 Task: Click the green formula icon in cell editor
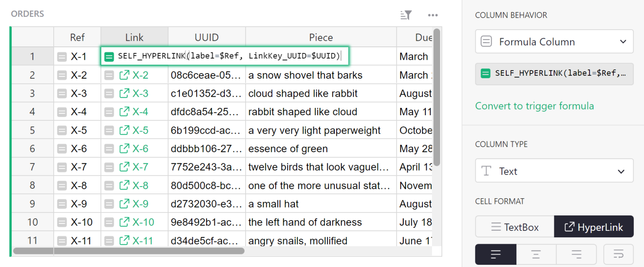coord(109,56)
